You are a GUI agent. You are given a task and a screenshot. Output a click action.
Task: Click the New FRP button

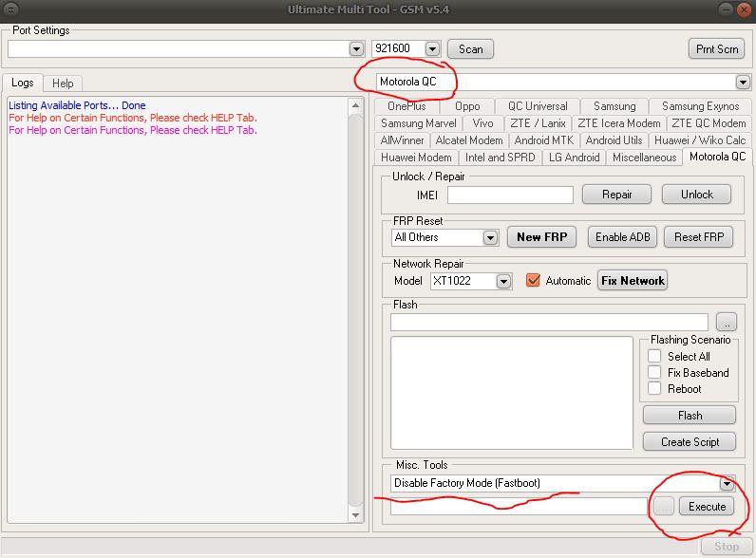[541, 237]
